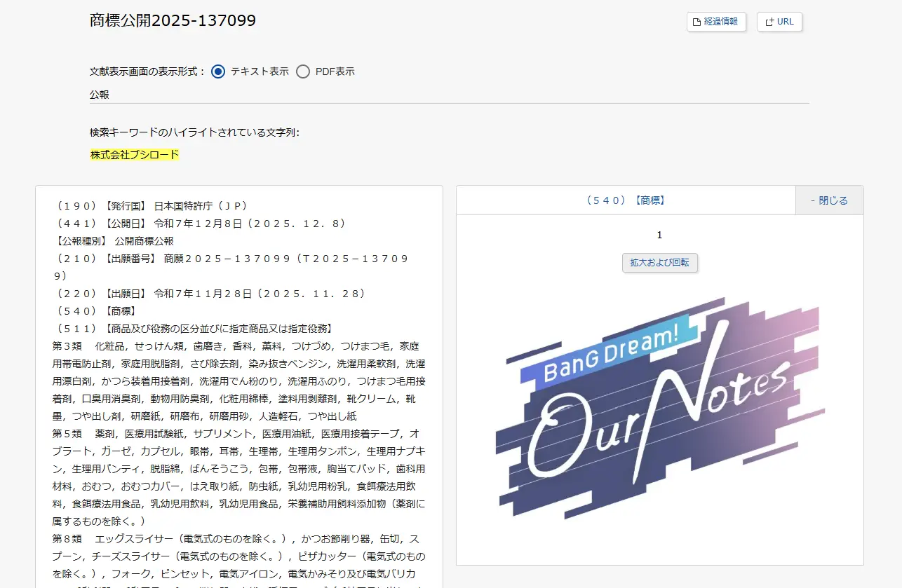
Task: Open the URL button
Action: point(779,22)
